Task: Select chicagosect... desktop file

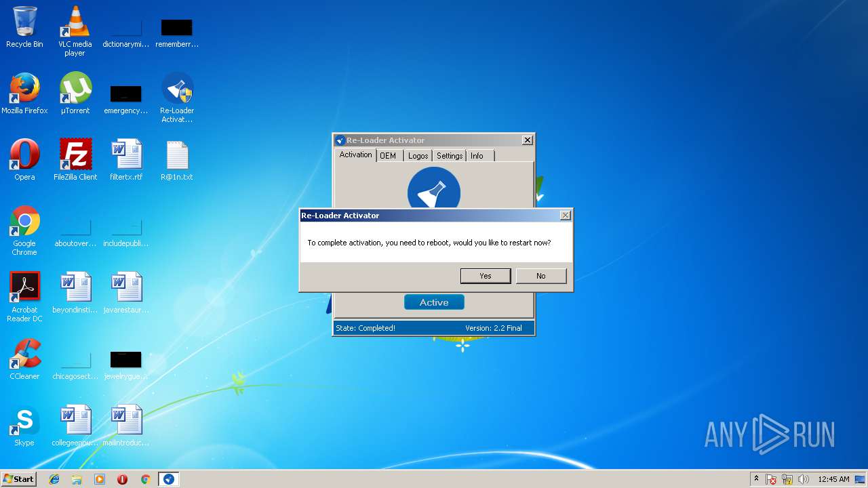Action: (x=75, y=363)
